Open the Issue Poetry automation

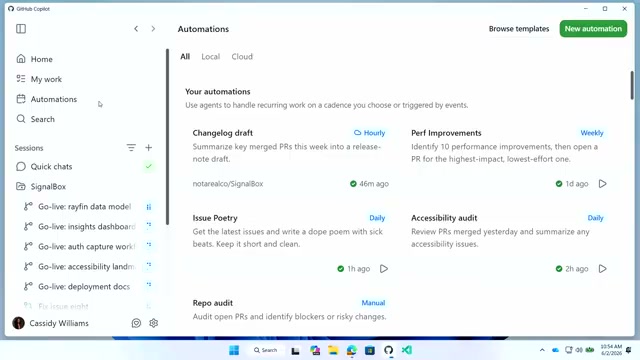click(x=215, y=218)
